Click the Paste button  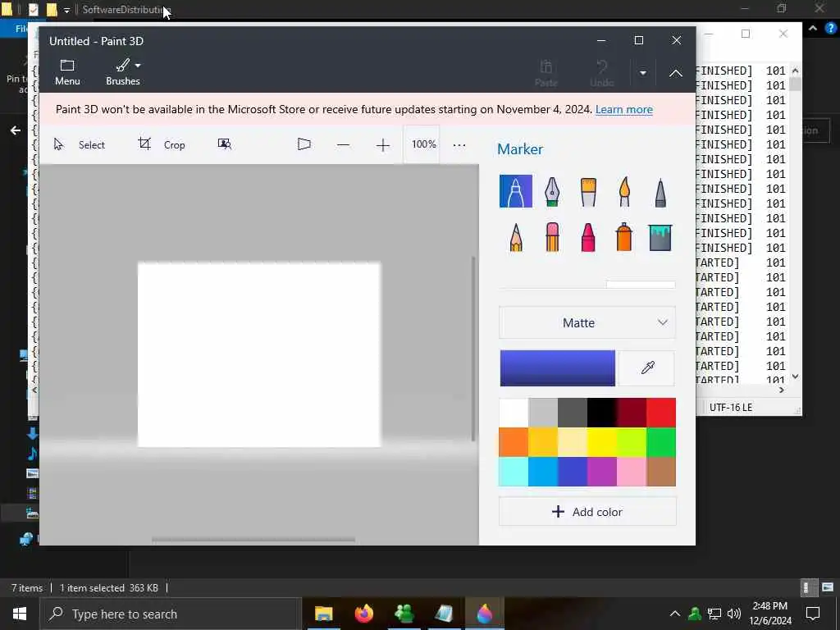pos(546,73)
